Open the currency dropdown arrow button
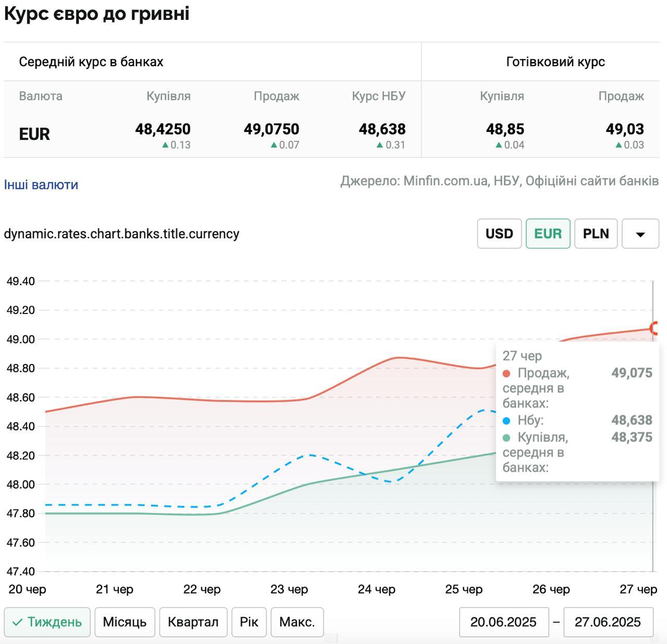The height and width of the screenshot is (644, 667). [x=640, y=234]
